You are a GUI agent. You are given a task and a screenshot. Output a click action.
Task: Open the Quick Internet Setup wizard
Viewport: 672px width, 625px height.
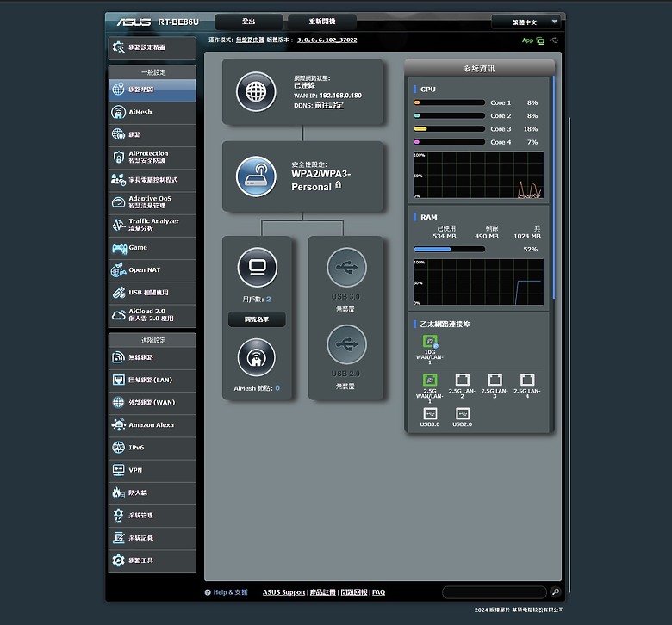click(x=152, y=47)
